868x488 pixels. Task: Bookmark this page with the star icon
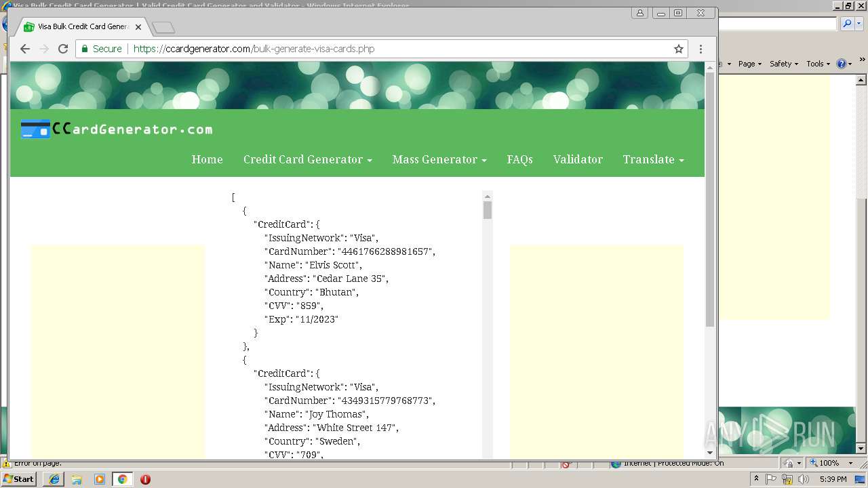point(678,49)
